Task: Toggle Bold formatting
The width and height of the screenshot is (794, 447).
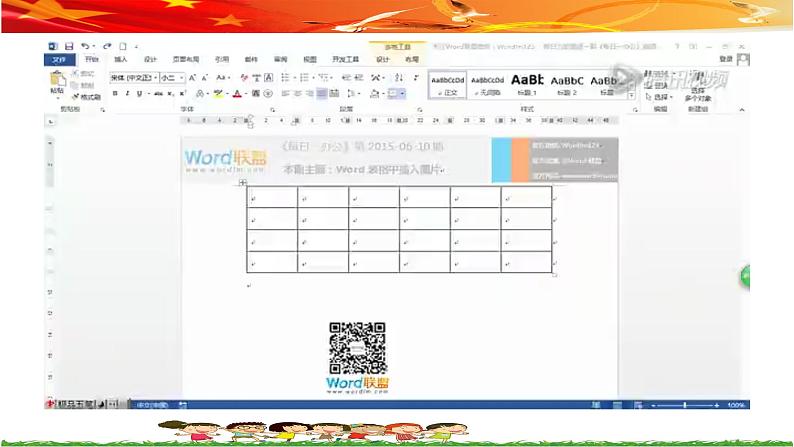Action: [x=115, y=94]
